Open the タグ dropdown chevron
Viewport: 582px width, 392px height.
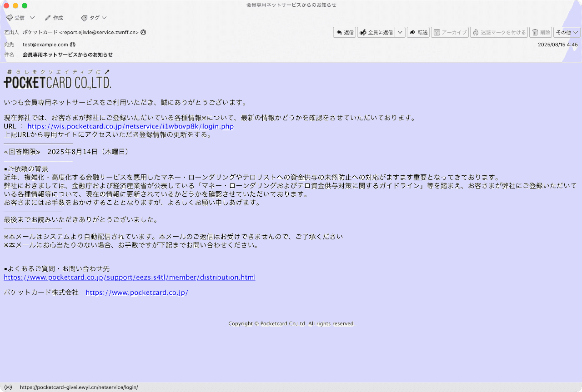pos(105,18)
